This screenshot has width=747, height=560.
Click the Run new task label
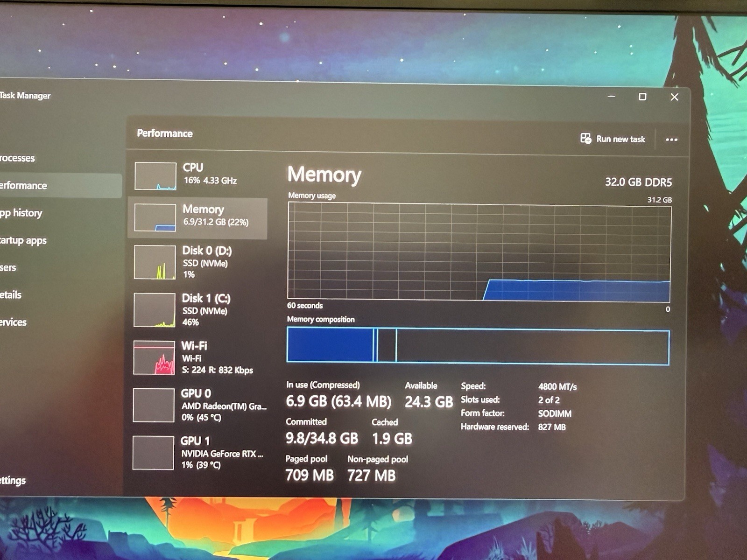point(620,139)
